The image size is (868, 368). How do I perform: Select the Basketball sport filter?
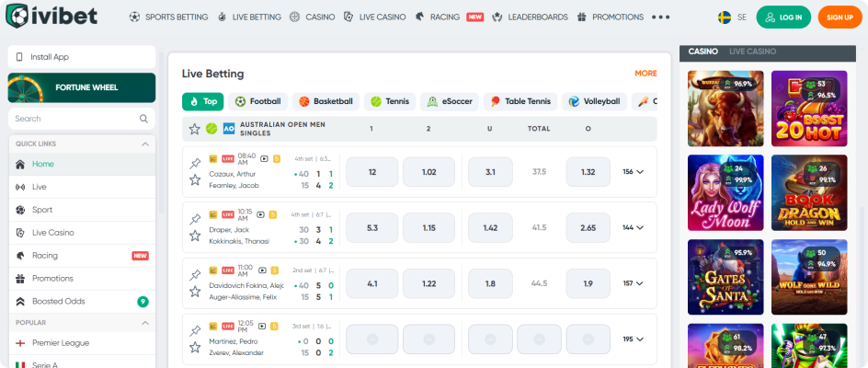pos(326,101)
